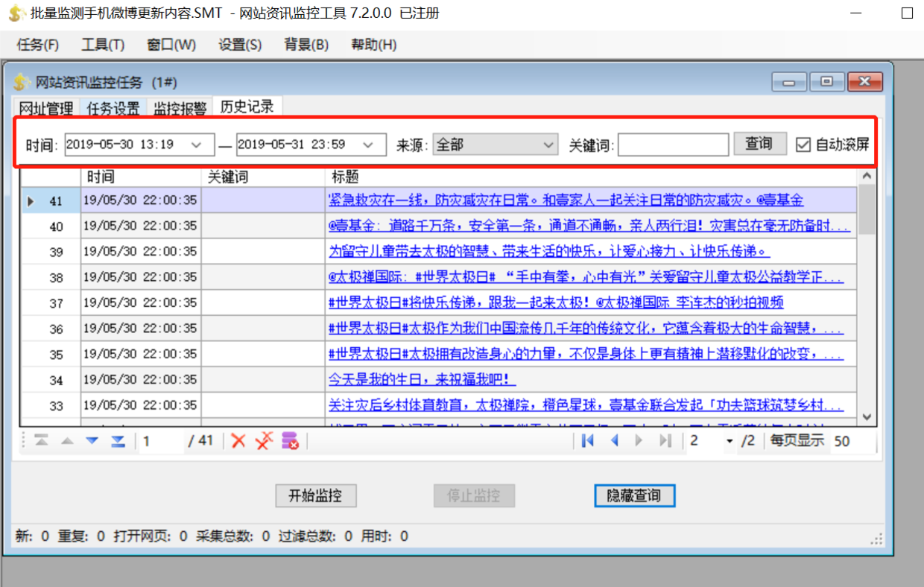Open the 窗口(W) menu

click(x=171, y=45)
